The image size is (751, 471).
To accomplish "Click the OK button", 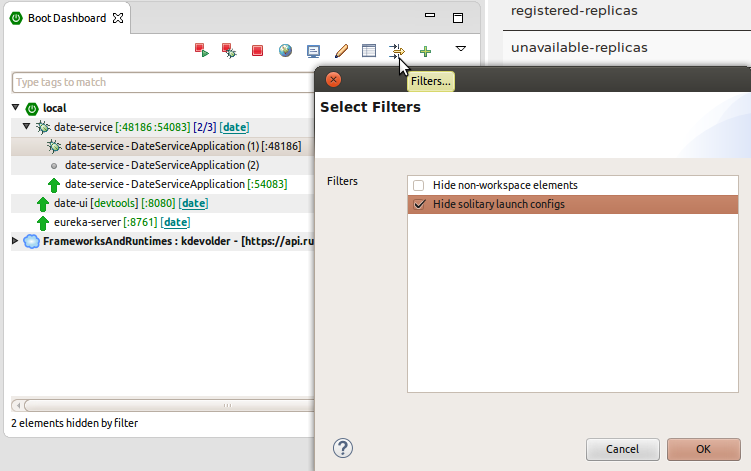I will [703, 449].
